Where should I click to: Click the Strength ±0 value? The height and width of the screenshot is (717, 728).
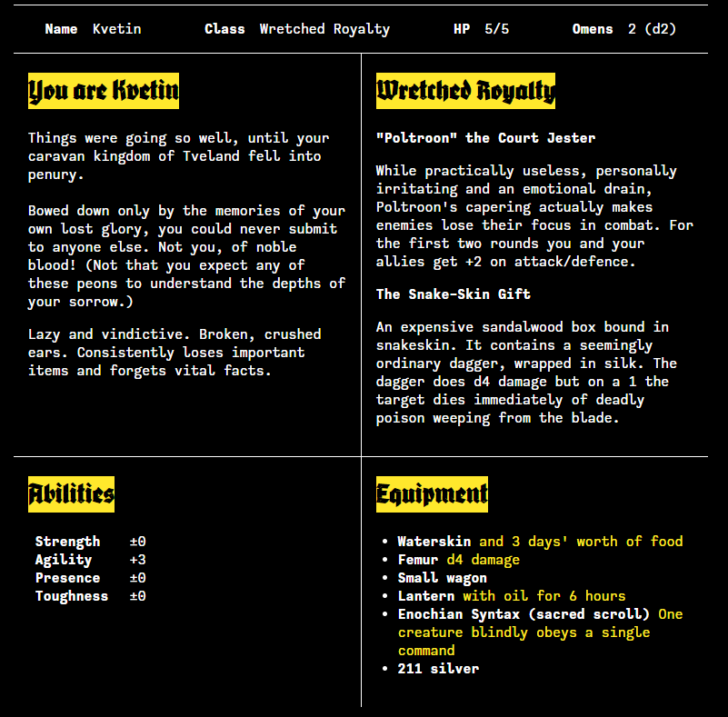pos(138,542)
